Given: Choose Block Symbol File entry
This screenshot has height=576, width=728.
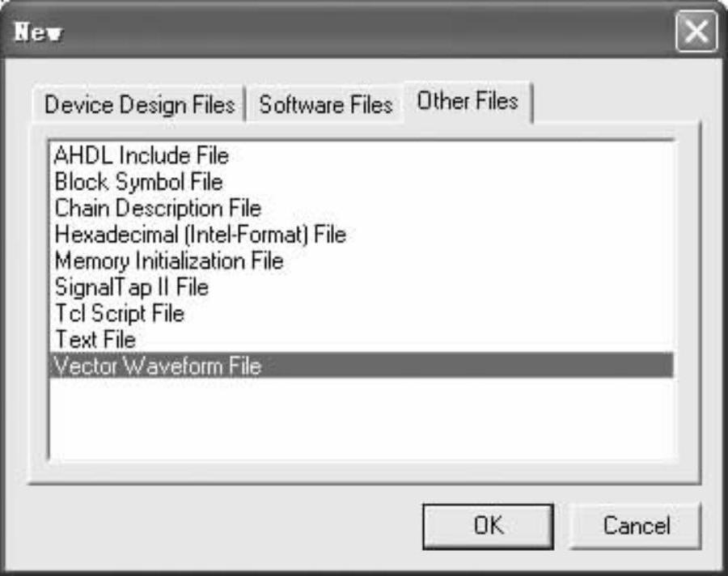Looking at the screenshot, I should click(x=138, y=182).
